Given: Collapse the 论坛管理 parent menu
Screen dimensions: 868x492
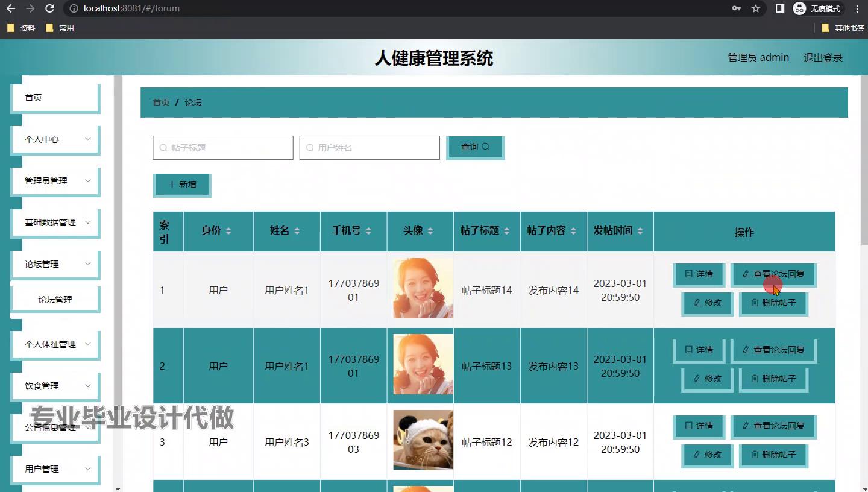Looking at the screenshot, I should tap(55, 264).
